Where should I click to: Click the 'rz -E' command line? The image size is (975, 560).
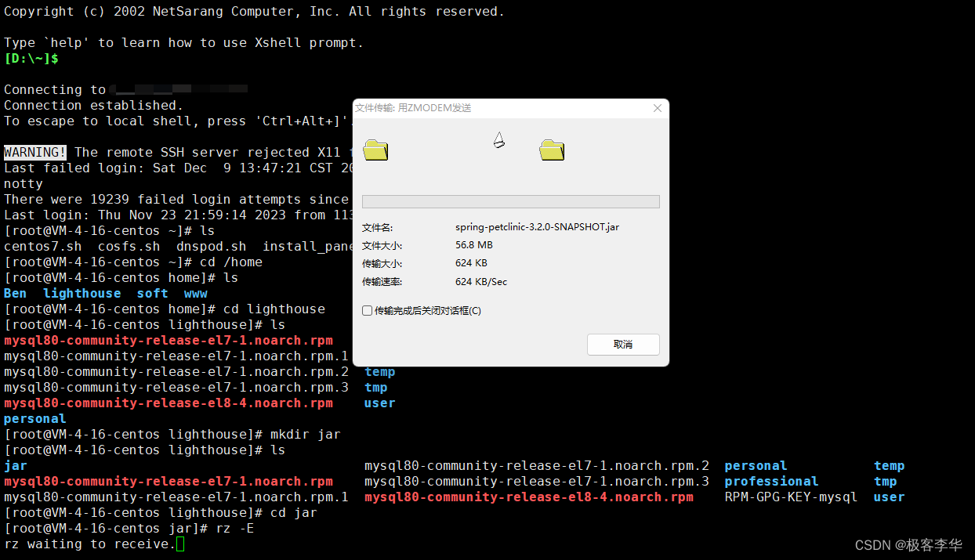[x=129, y=528]
